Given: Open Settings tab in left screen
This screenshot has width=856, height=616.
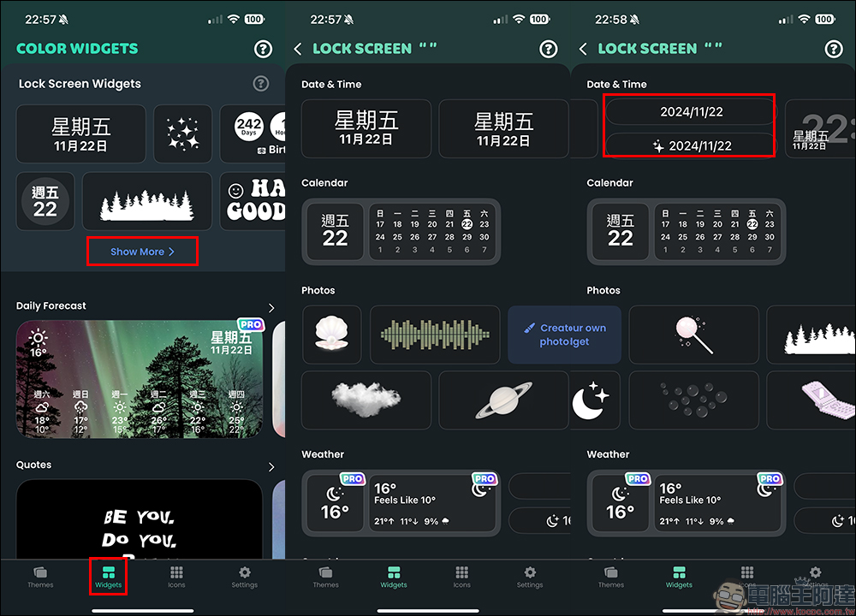Looking at the screenshot, I should 245,577.
